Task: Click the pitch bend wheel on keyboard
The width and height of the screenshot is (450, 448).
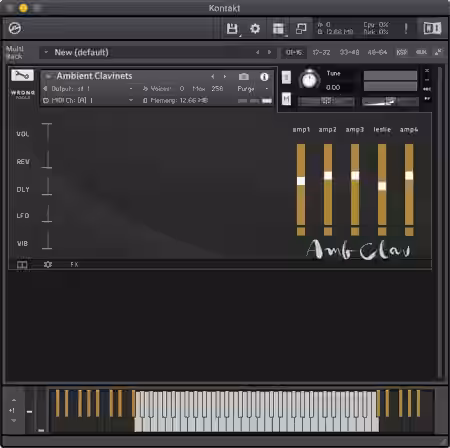Action: tap(29, 411)
